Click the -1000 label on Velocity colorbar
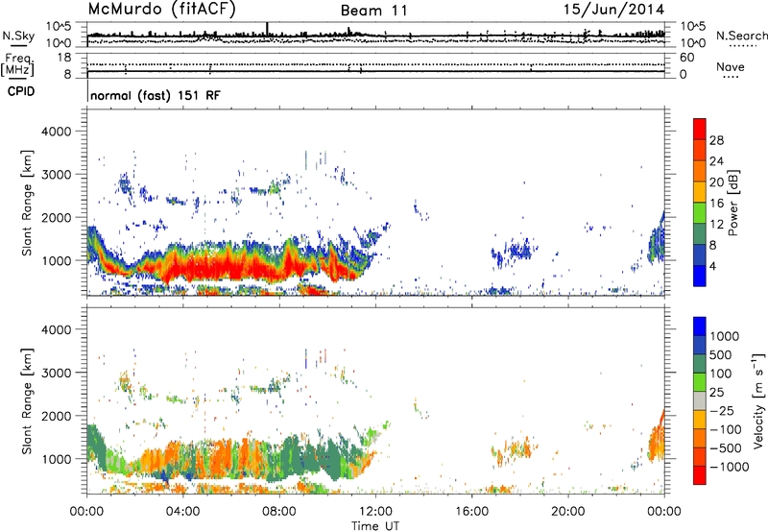Viewport: 768px width, 532px height. tap(730, 467)
